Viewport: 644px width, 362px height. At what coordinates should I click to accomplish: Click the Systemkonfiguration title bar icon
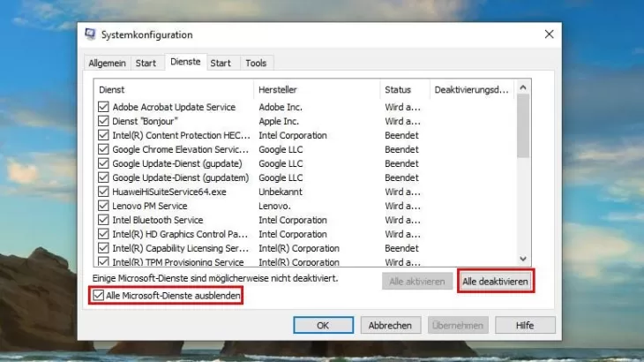[90, 34]
